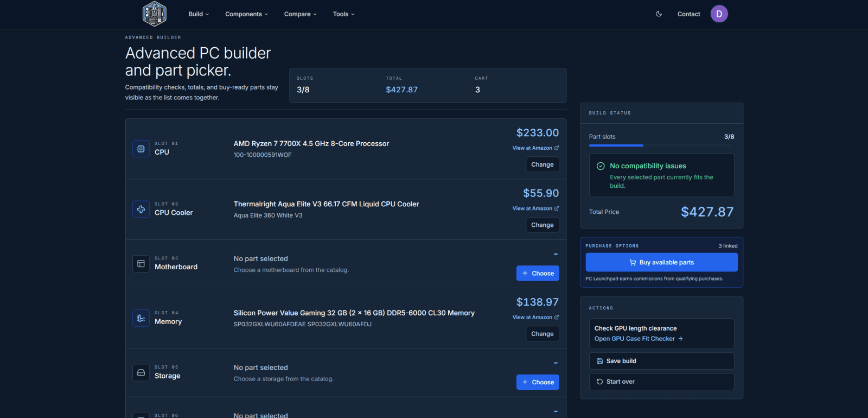The image size is (868, 418).
Task: Open the Build dropdown menu
Action: [199, 14]
